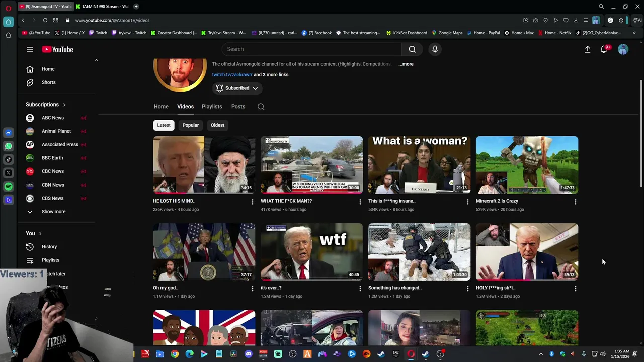Open Opera snapshot camera icon

pyautogui.click(x=535, y=20)
